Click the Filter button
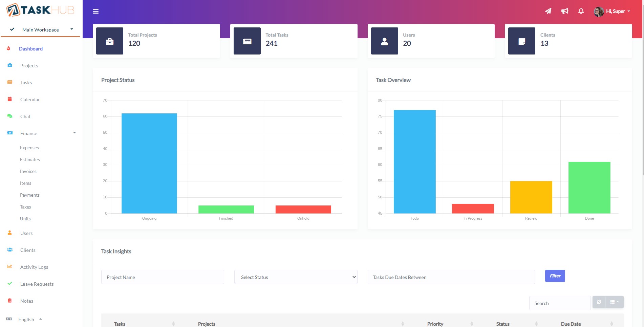Viewport: 644px width, 327px height. tap(555, 276)
